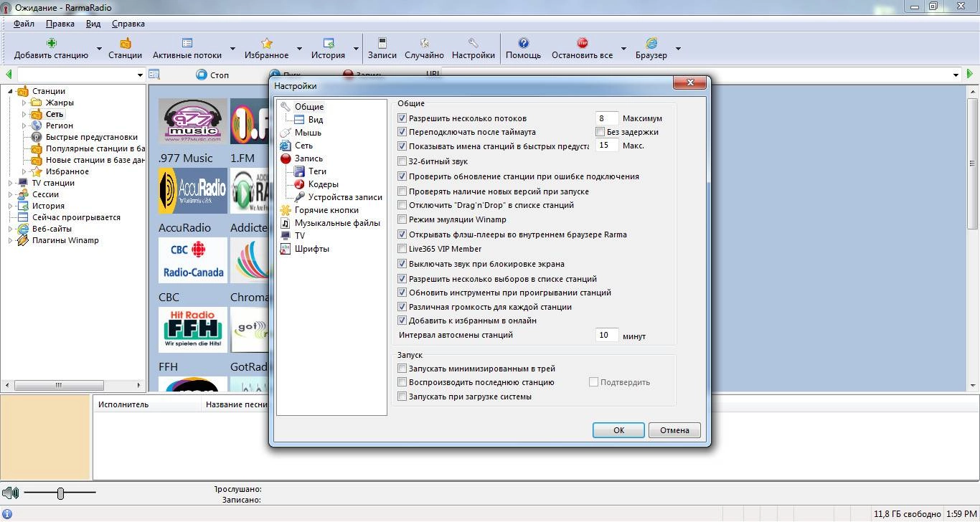Click the Помощь help icon
The width and height of the screenshot is (980, 522).
524,43
